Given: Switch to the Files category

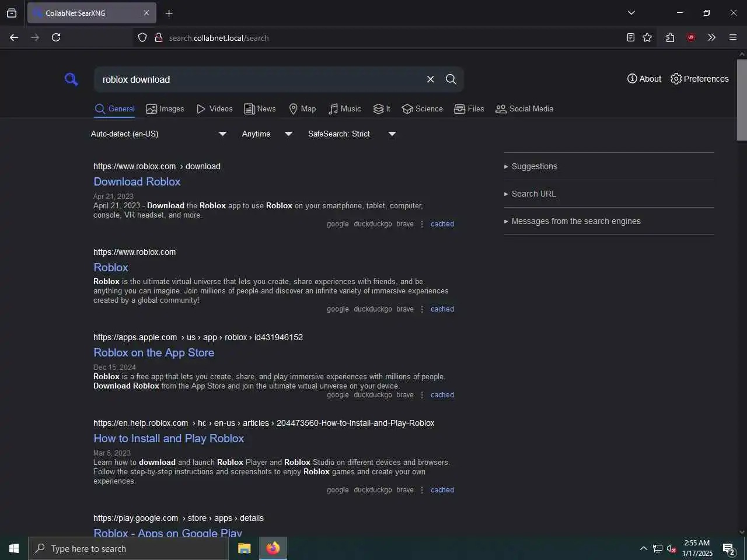Looking at the screenshot, I should (469, 109).
